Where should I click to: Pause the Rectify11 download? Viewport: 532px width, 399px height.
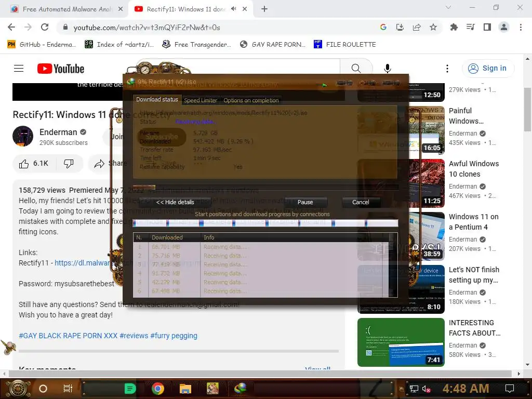tap(305, 202)
